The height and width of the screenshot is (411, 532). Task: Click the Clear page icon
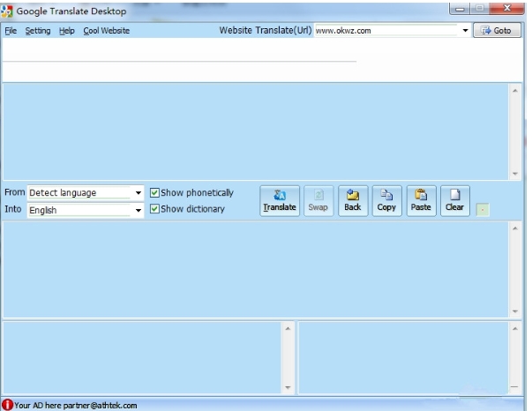click(454, 200)
